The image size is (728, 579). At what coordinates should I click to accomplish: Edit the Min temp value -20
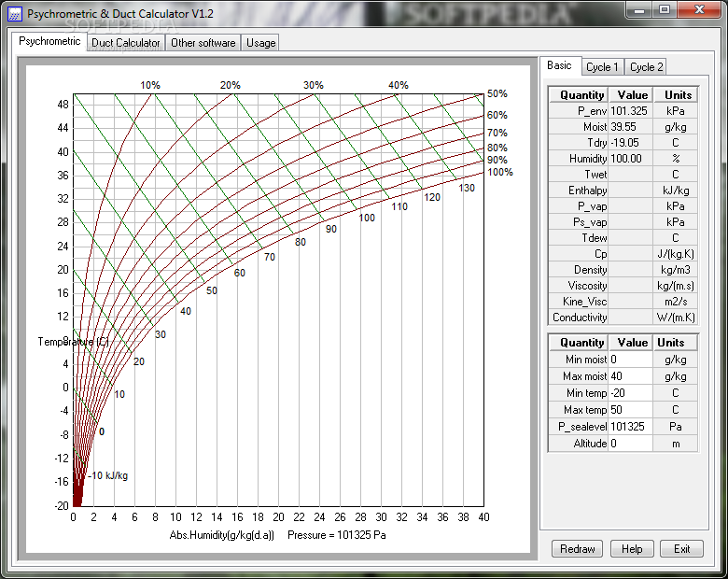click(x=630, y=392)
